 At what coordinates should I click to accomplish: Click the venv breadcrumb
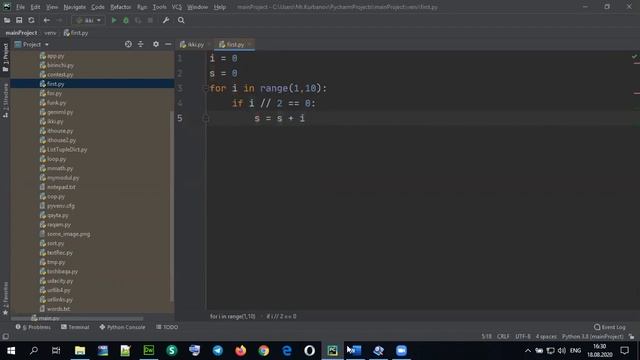pyautogui.click(x=50, y=33)
